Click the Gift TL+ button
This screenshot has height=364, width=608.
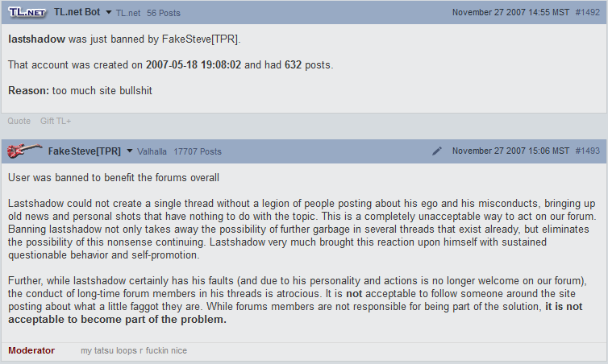point(56,121)
